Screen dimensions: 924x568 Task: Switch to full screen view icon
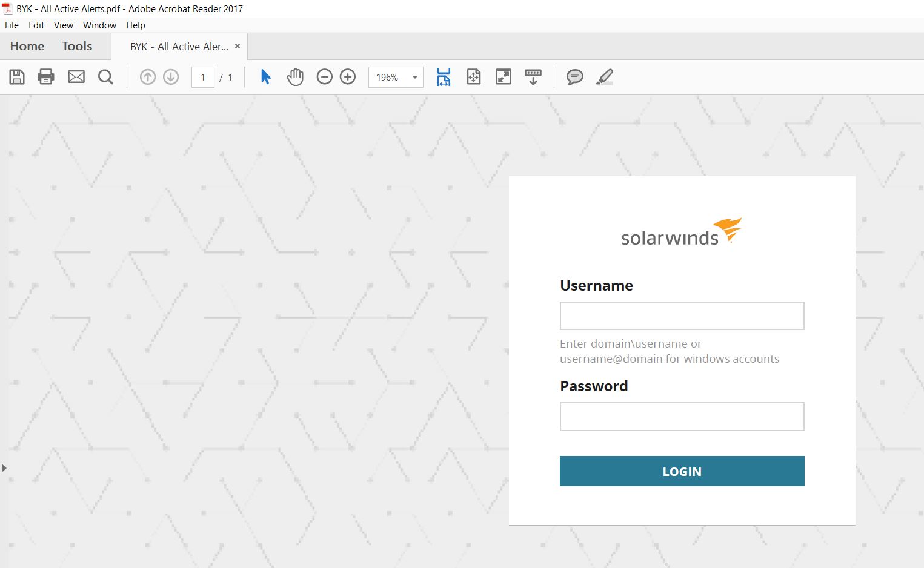click(x=504, y=77)
